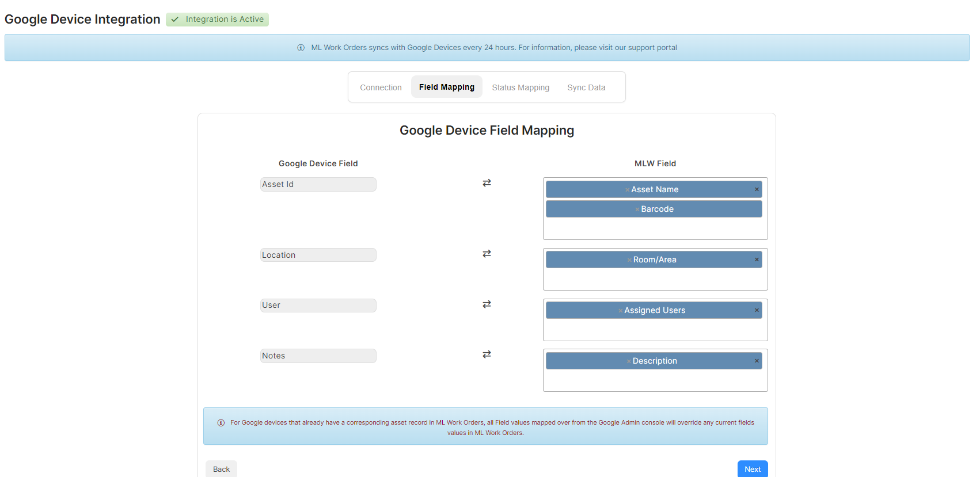Click the swap arrows icon beside Notes
This screenshot has height=477, width=980.
pos(487,354)
